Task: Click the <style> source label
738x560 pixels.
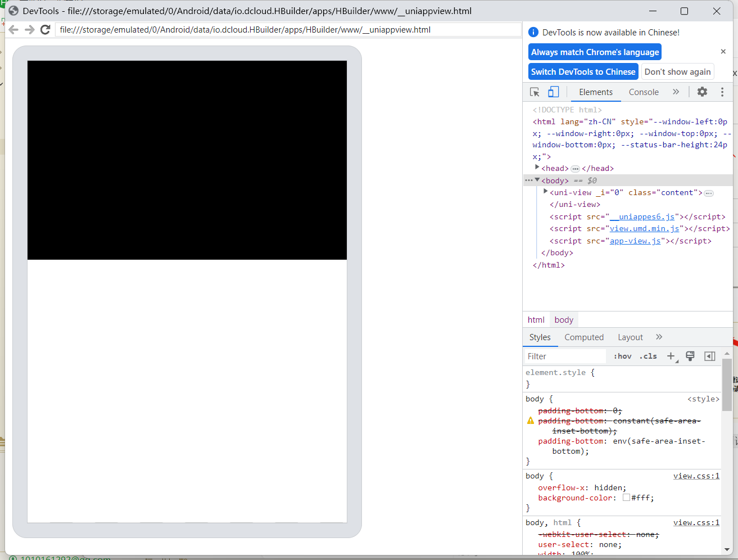Action: click(x=703, y=399)
